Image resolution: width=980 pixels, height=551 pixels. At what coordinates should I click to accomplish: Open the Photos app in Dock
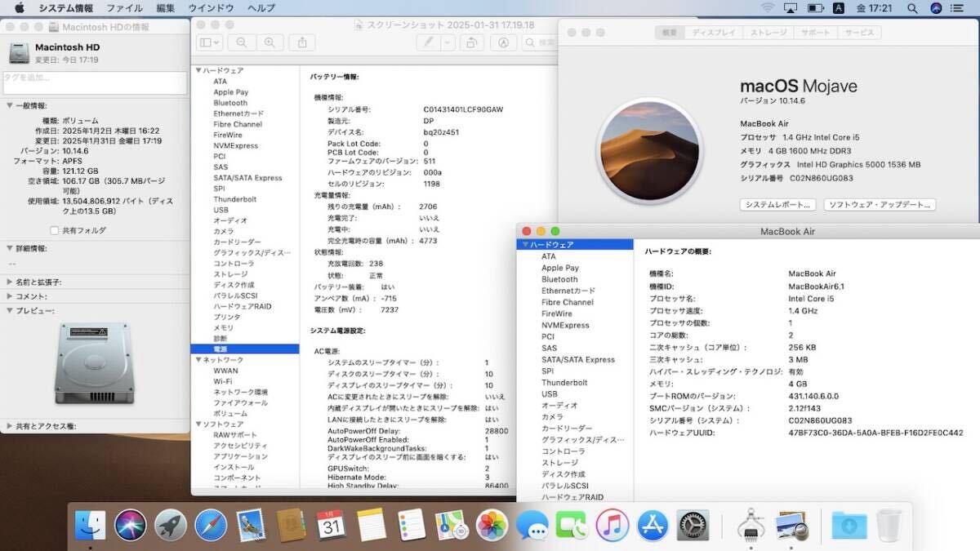pyautogui.click(x=492, y=525)
